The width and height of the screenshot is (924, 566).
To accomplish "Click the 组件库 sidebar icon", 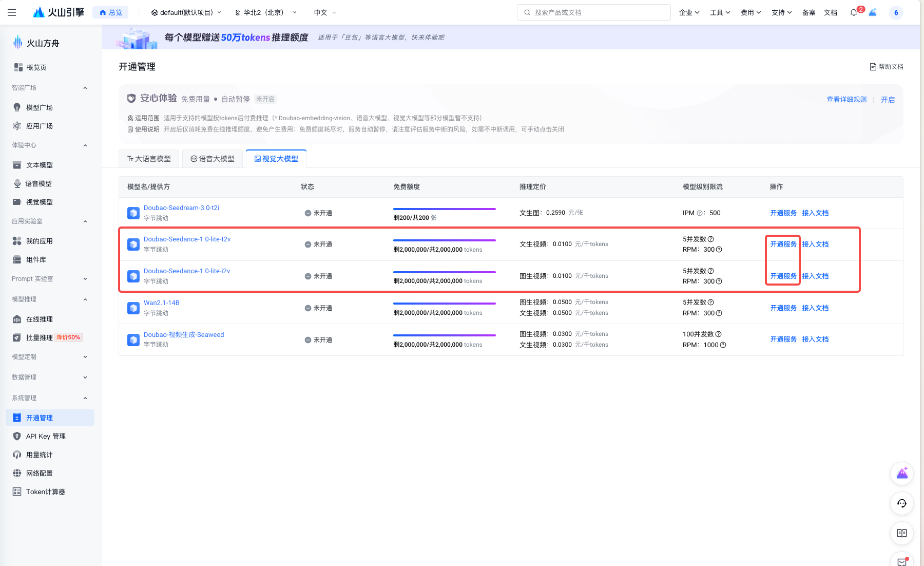I will tap(17, 259).
